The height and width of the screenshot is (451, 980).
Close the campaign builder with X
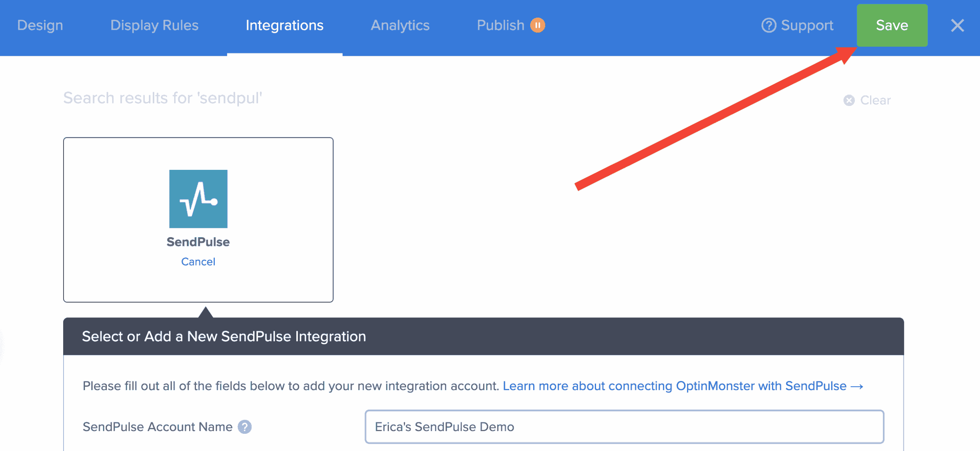click(957, 26)
